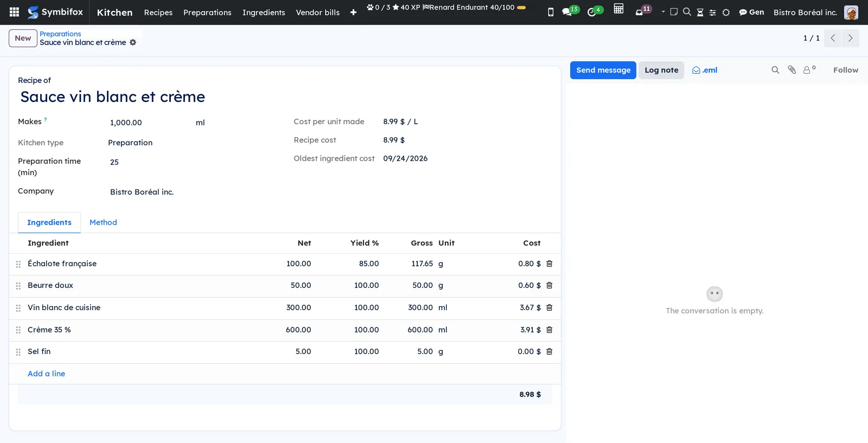The image size is (868, 443).
Task: Go to the previous record arrow
Action: click(x=833, y=38)
